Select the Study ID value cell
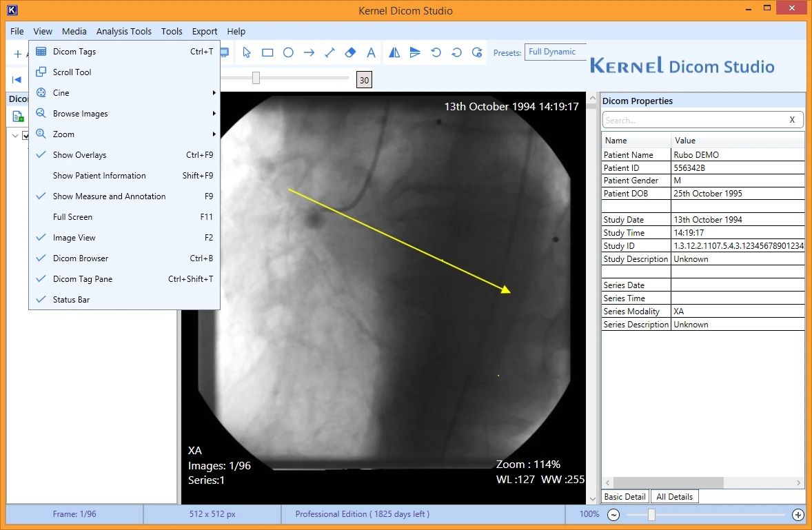The height and width of the screenshot is (530, 812). pyautogui.click(x=738, y=246)
